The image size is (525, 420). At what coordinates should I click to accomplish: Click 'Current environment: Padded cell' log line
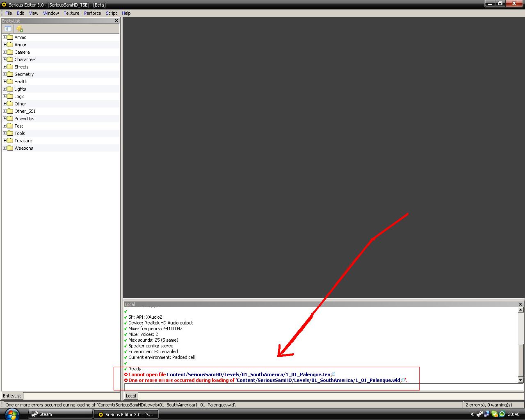pos(161,357)
